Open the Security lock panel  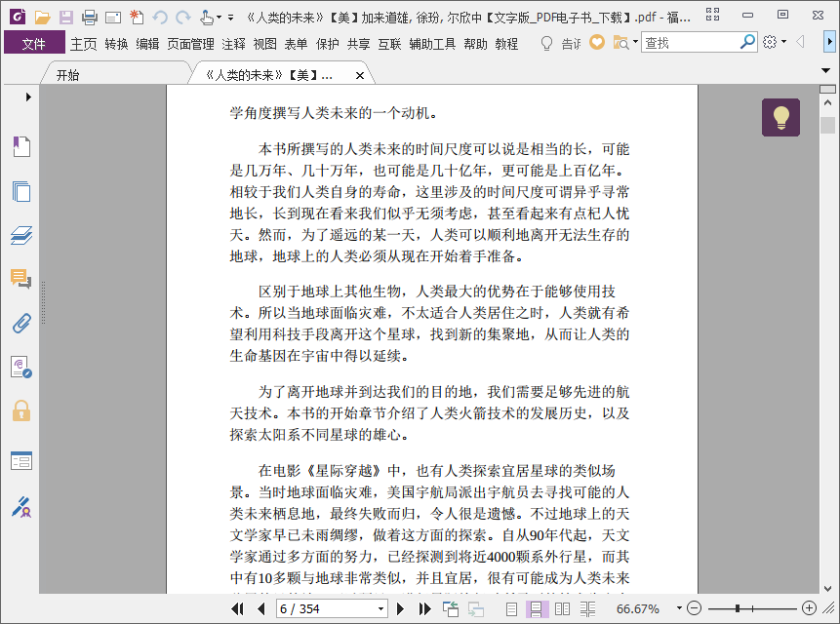(x=21, y=411)
